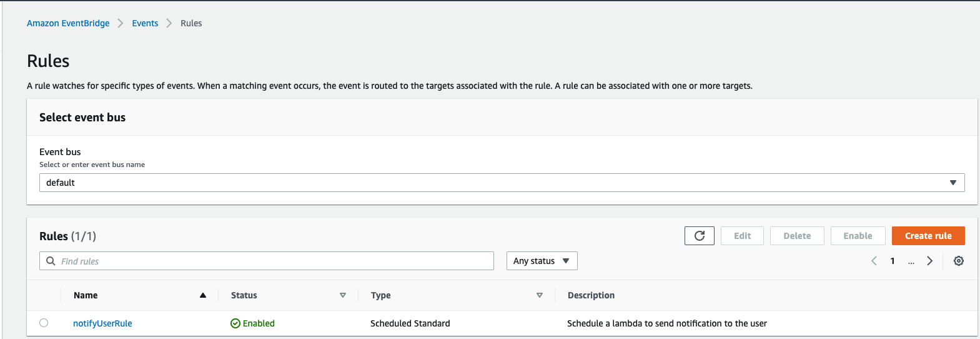Click the green Enabled status check icon

[x=235, y=323]
